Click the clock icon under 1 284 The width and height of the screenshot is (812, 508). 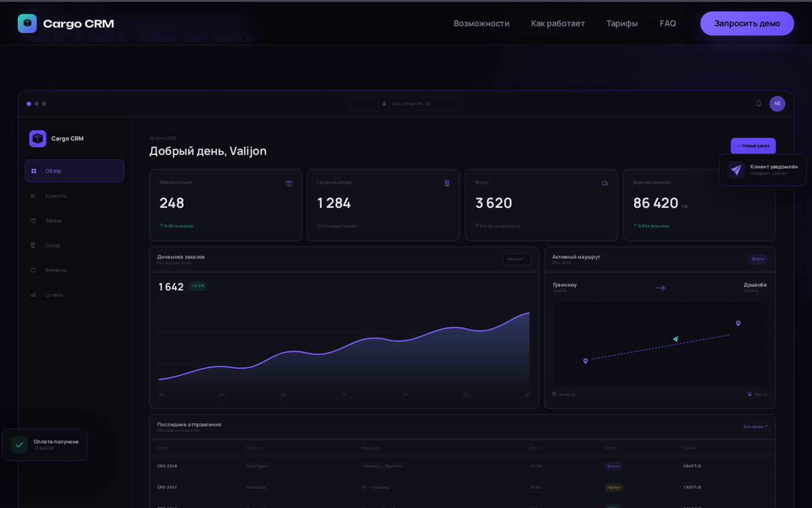coord(319,225)
